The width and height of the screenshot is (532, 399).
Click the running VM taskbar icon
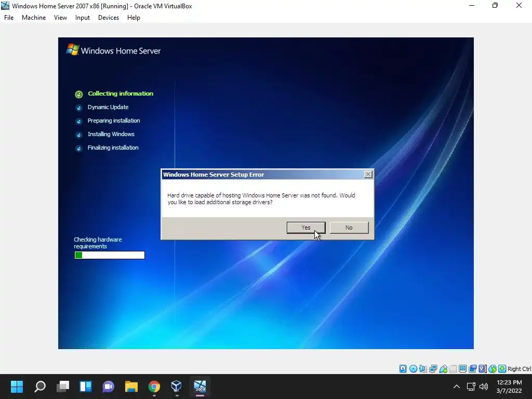click(x=200, y=387)
